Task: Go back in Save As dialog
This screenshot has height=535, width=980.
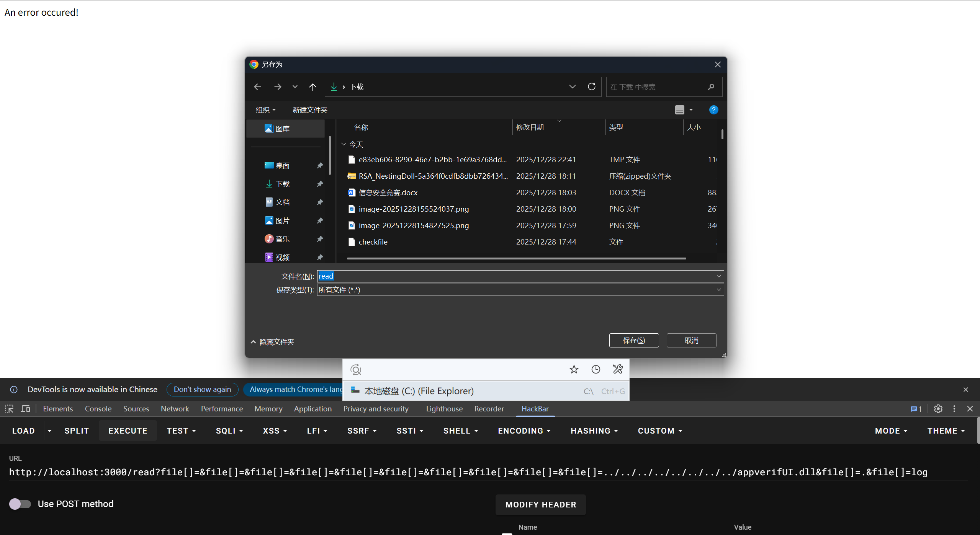Action: [257, 87]
